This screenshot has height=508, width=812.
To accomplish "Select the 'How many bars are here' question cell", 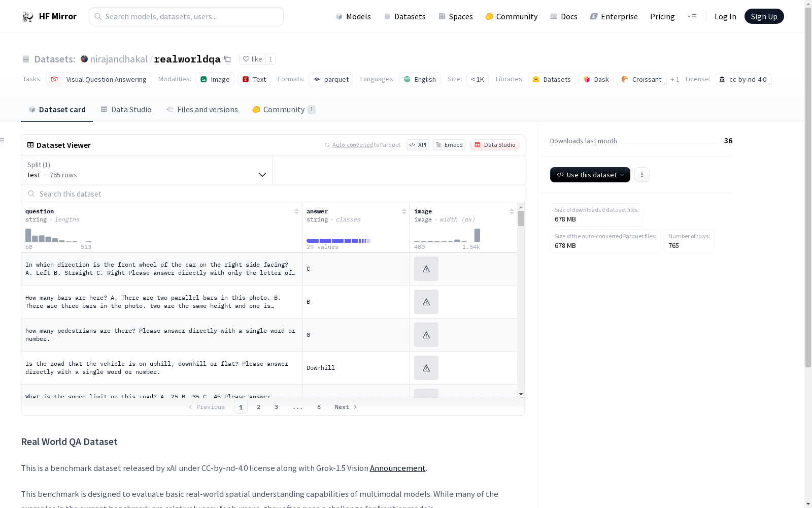I will click(161, 302).
